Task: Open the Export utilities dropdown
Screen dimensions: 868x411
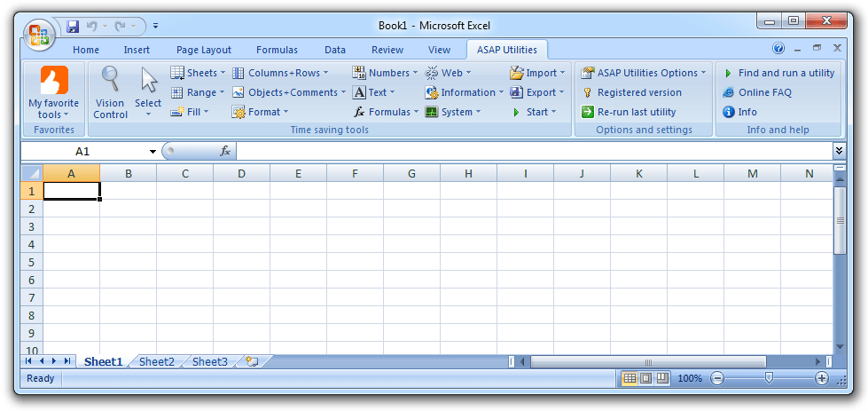Action: click(x=537, y=92)
